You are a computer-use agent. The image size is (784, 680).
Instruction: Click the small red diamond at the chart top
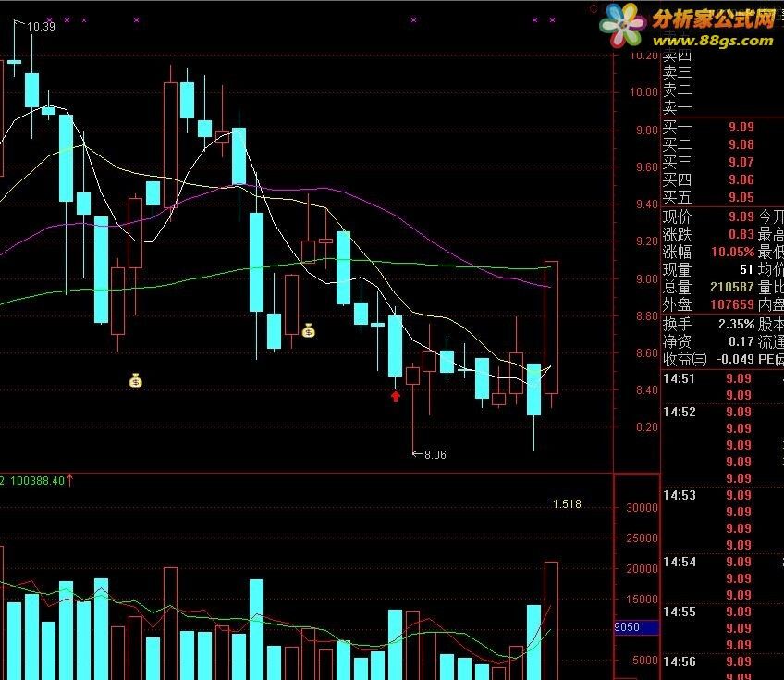click(594, 8)
